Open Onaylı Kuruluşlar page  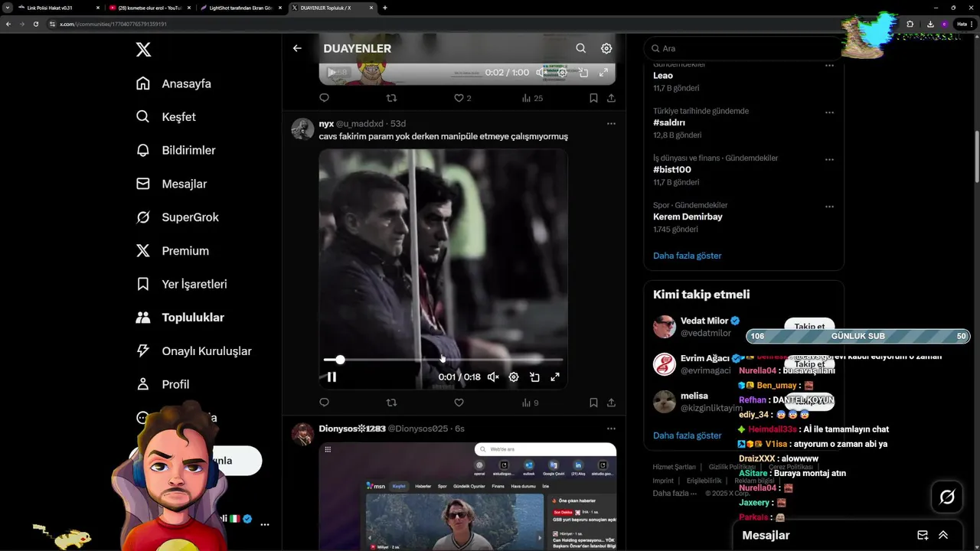pyautogui.click(x=193, y=350)
